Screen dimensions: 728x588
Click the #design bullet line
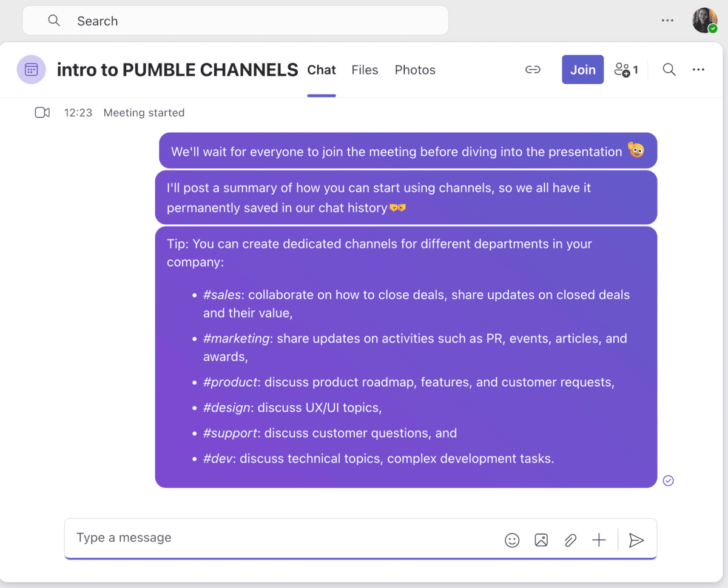[x=292, y=408]
